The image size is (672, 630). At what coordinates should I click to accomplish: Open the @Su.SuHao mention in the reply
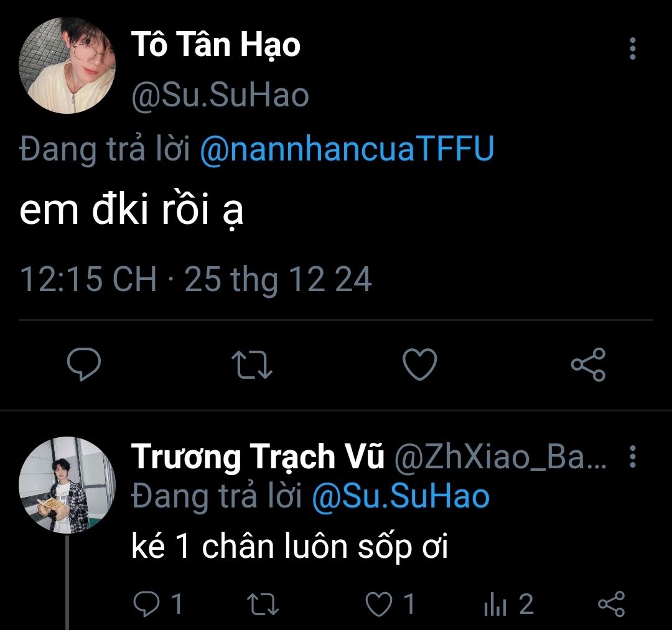click(x=400, y=497)
